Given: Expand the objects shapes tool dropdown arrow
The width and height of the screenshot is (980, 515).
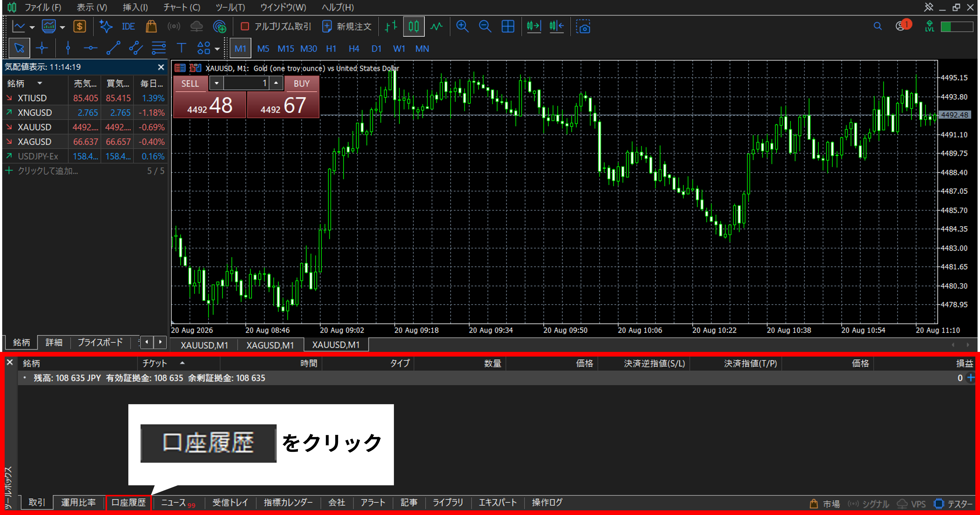Looking at the screenshot, I should (217, 49).
